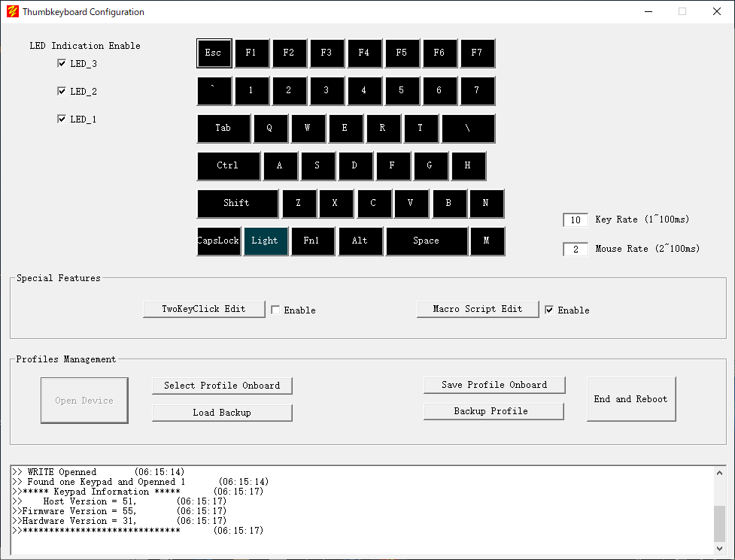The width and height of the screenshot is (735, 560).
Task: Click the Fn1 key button
Action: click(313, 241)
